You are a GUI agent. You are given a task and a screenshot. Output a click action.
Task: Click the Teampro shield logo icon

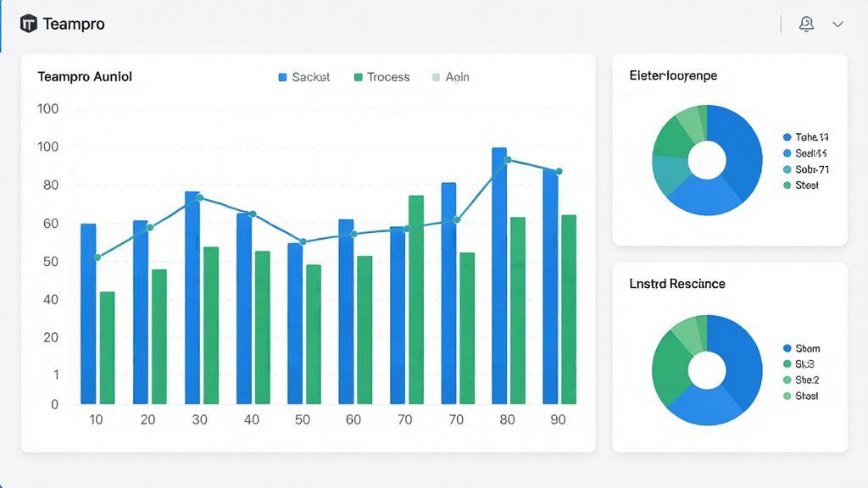click(28, 24)
